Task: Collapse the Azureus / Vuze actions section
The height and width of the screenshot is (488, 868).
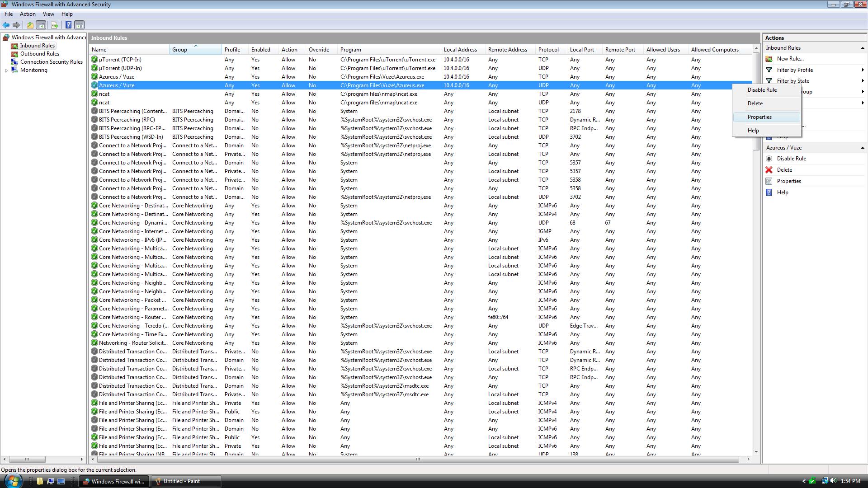Action: tap(862, 148)
